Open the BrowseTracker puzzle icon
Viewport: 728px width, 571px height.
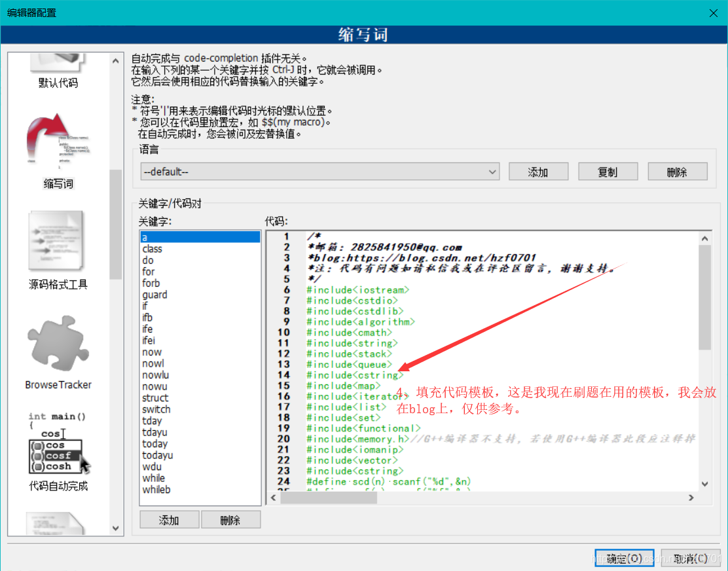click(58, 344)
